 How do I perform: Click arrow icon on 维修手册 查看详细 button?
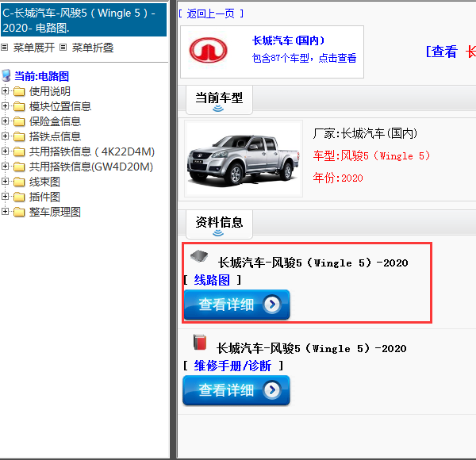pos(271,390)
